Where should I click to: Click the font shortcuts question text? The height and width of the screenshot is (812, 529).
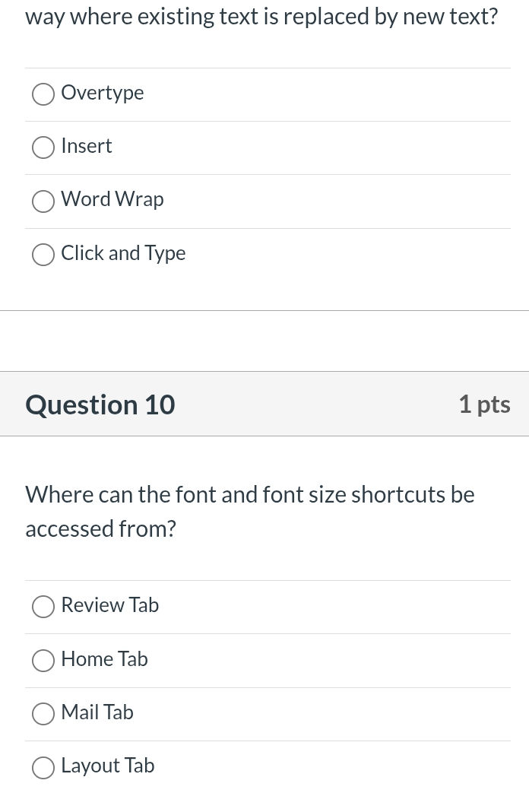tap(249, 511)
